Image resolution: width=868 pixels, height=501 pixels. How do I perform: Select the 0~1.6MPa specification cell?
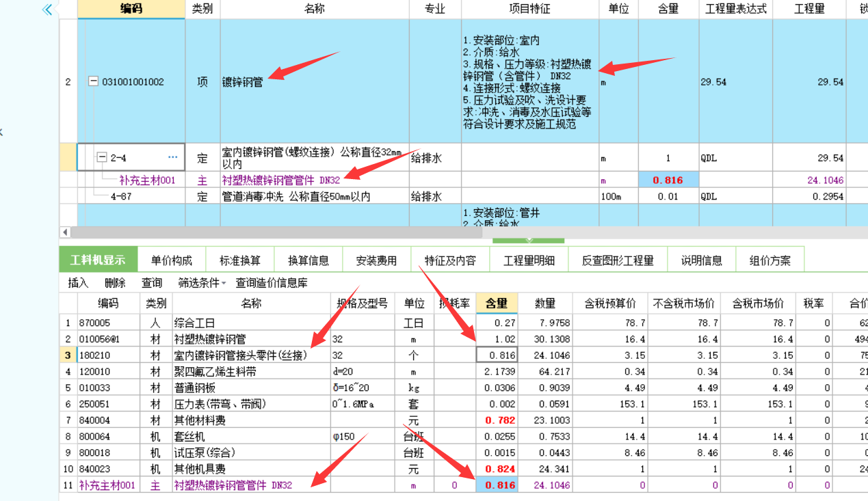coord(363,404)
